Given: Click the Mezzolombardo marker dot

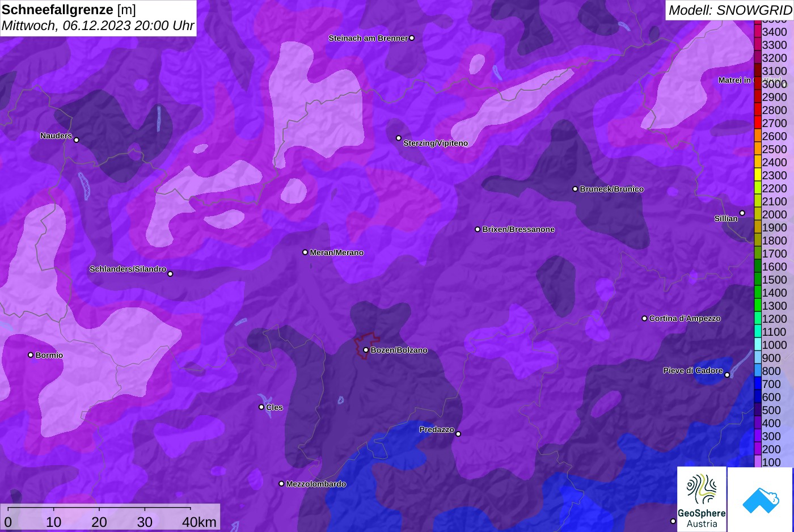Looking at the screenshot, I should (x=281, y=484).
